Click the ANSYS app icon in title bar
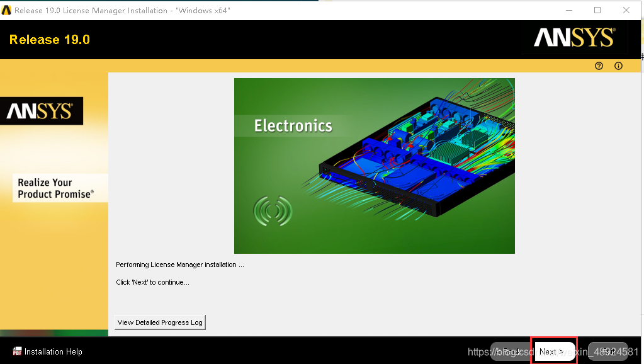The image size is (644, 364). click(x=7, y=10)
